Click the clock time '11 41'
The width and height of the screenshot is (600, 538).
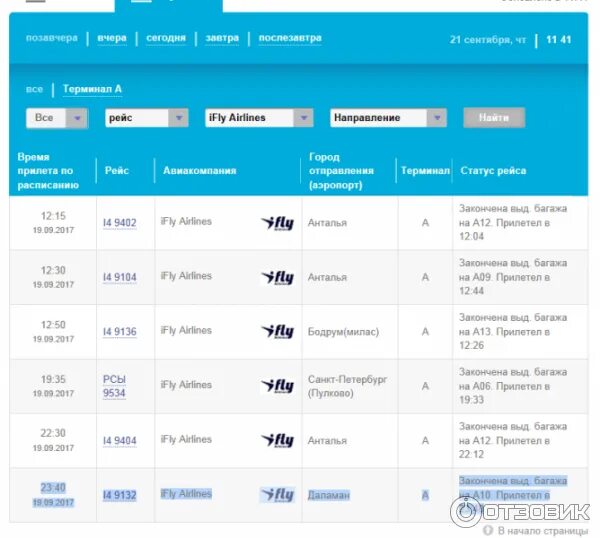coord(559,40)
